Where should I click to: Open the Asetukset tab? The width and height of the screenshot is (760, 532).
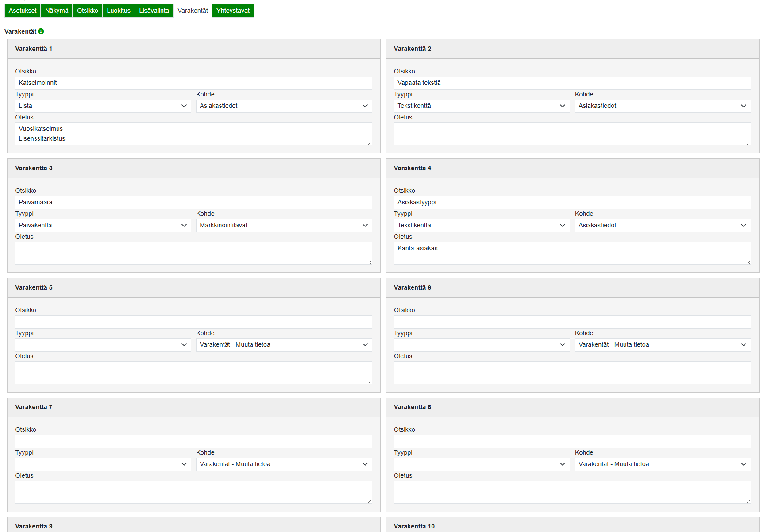click(x=23, y=11)
